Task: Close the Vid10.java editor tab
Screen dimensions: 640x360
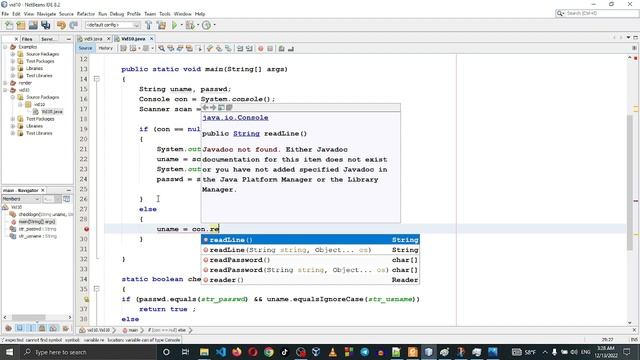Action: click(x=151, y=39)
